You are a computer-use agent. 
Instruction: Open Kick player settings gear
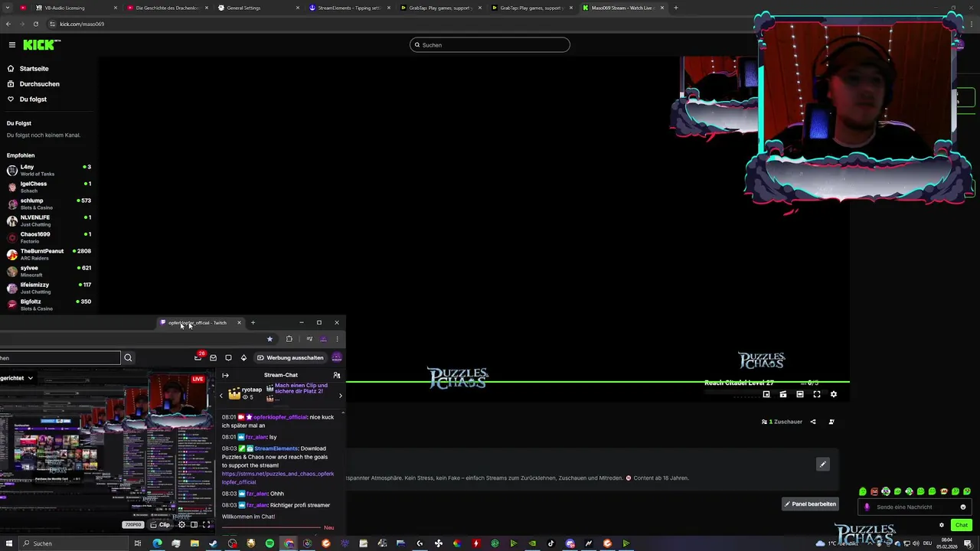(834, 394)
